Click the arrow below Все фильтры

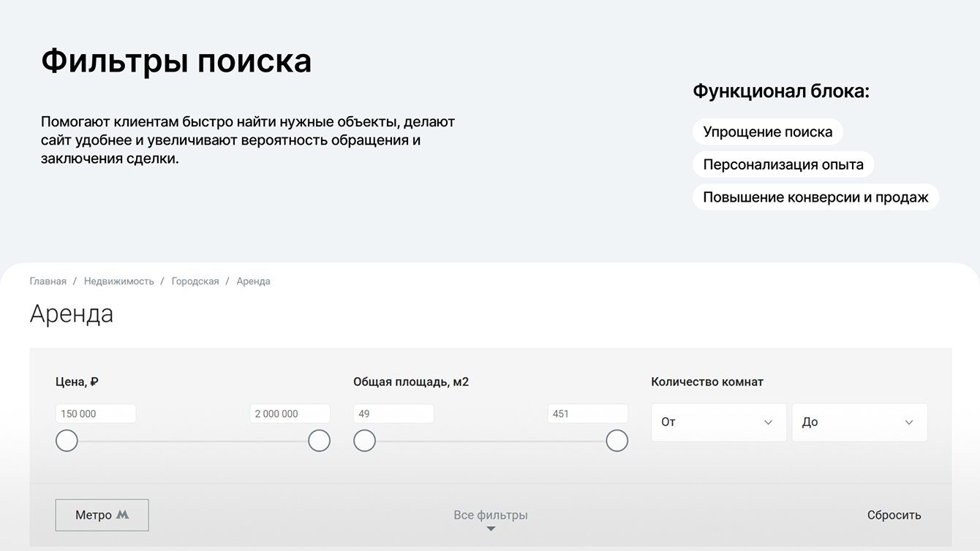coord(491,529)
